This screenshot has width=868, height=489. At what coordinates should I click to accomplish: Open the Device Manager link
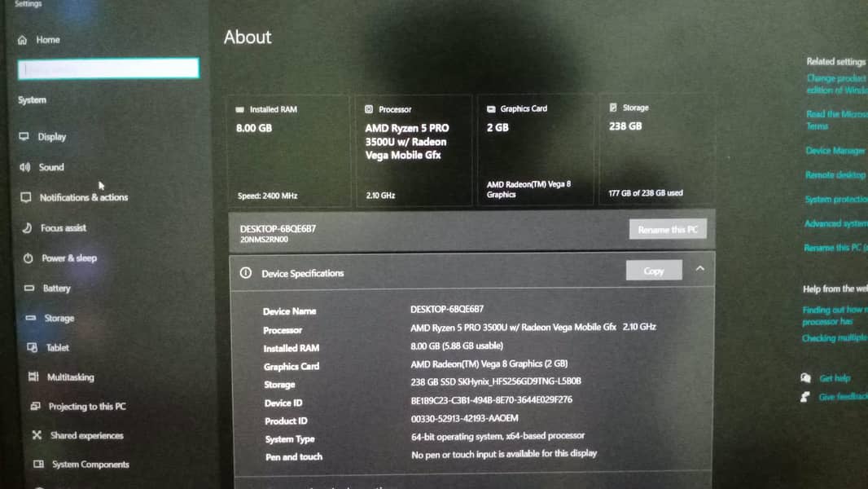point(835,151)
